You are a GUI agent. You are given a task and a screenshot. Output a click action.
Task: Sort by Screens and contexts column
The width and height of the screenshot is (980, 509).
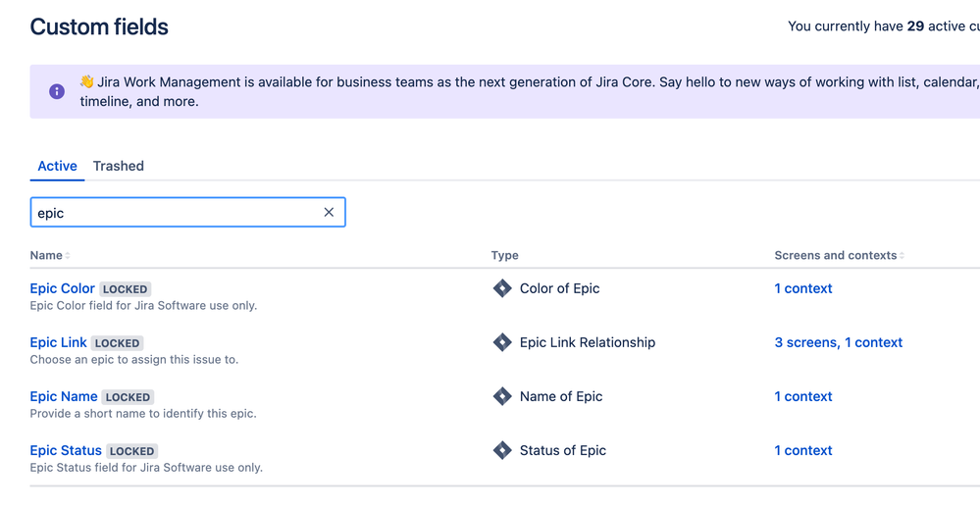840,255
